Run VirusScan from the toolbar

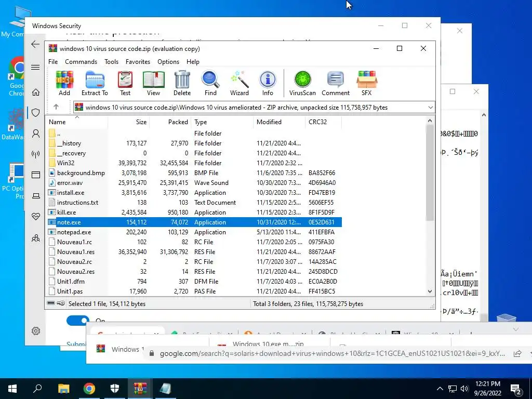pos(302,84)
